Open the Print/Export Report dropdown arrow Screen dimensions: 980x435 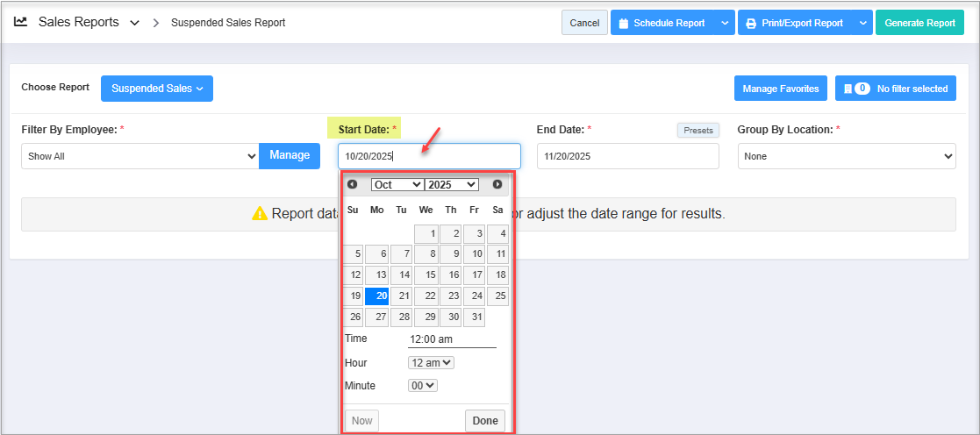(862, 23)
